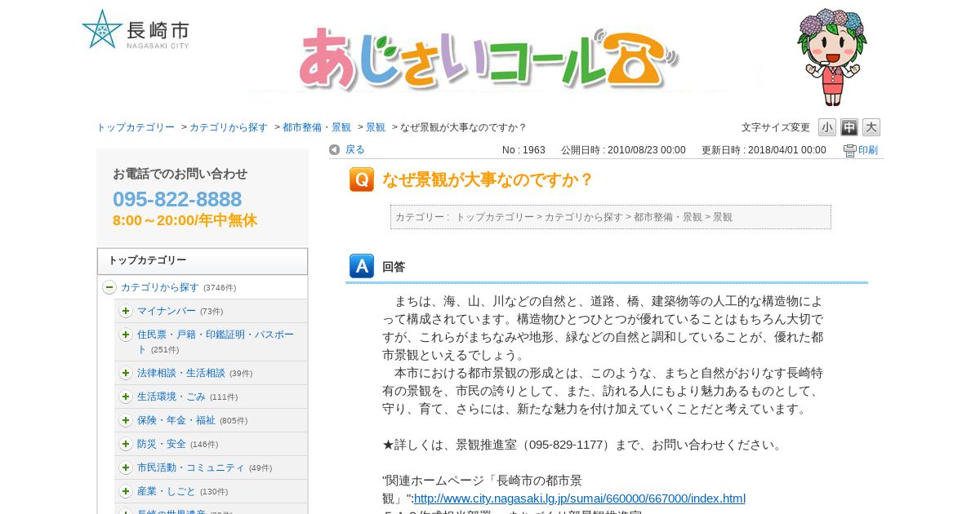Click the hydrangea mascot character

832,57
